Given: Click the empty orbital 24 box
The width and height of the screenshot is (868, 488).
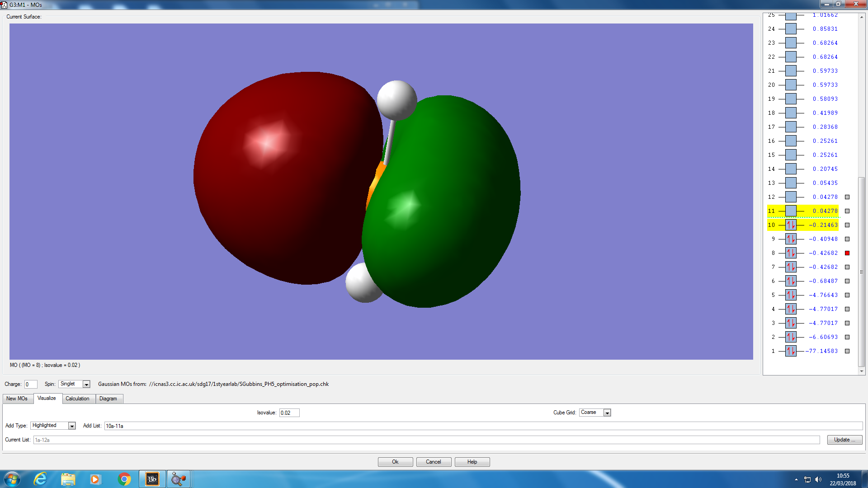Looking at the screenshot, I should [x=791, y=29].
